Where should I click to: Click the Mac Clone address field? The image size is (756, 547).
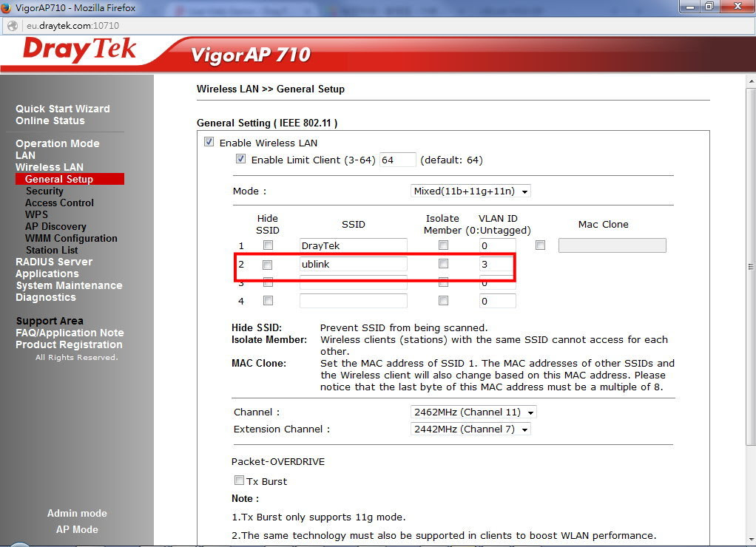pos(612,245)
